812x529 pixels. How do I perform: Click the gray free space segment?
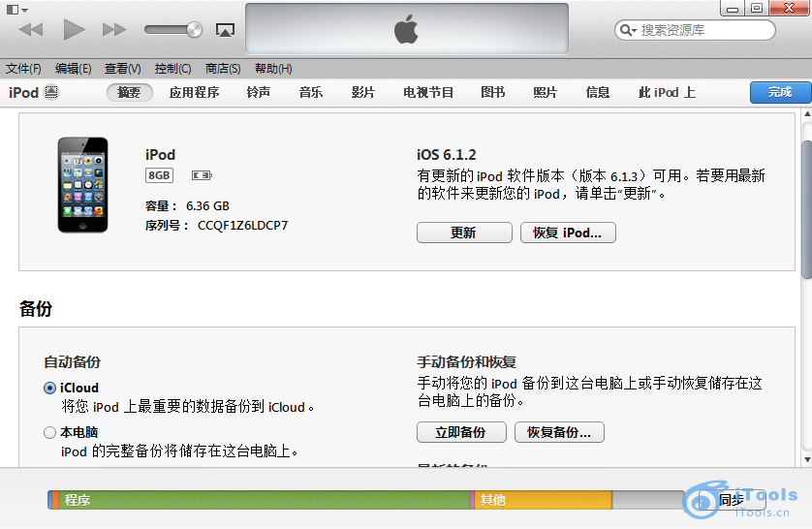tap(648, 500)
